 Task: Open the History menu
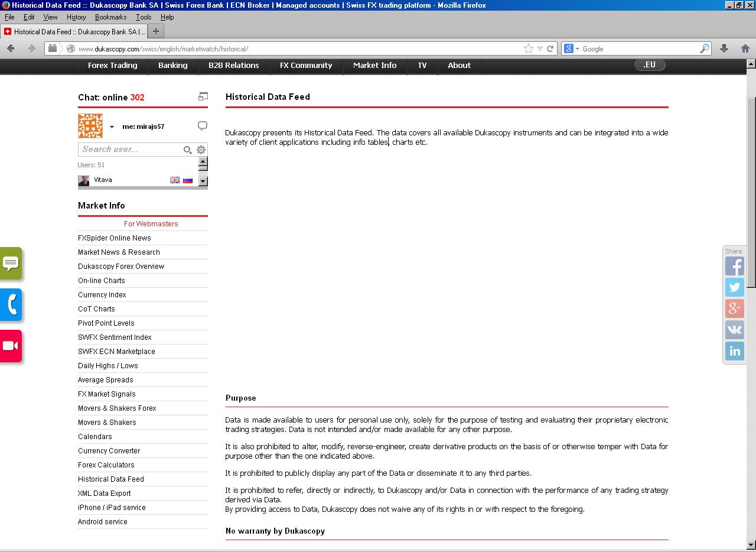click(x=76, y=17)
